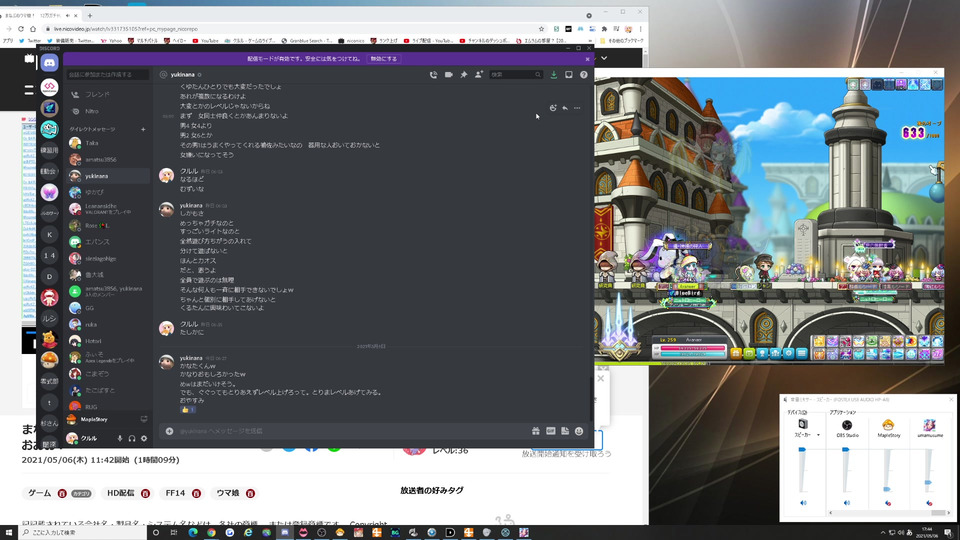Reload the Chrome page
This screenshot has height=540, width=960.
(x=21, y=29)
